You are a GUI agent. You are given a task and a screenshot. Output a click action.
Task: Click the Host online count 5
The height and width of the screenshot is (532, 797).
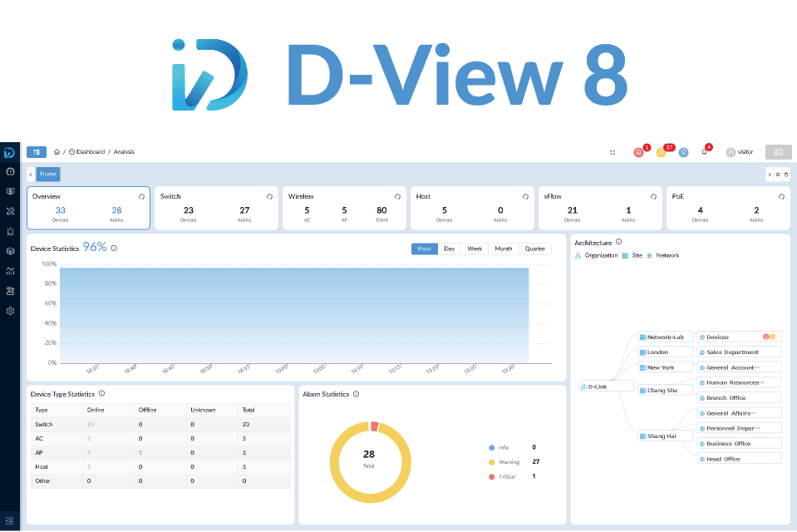click(x=89, y=467)
